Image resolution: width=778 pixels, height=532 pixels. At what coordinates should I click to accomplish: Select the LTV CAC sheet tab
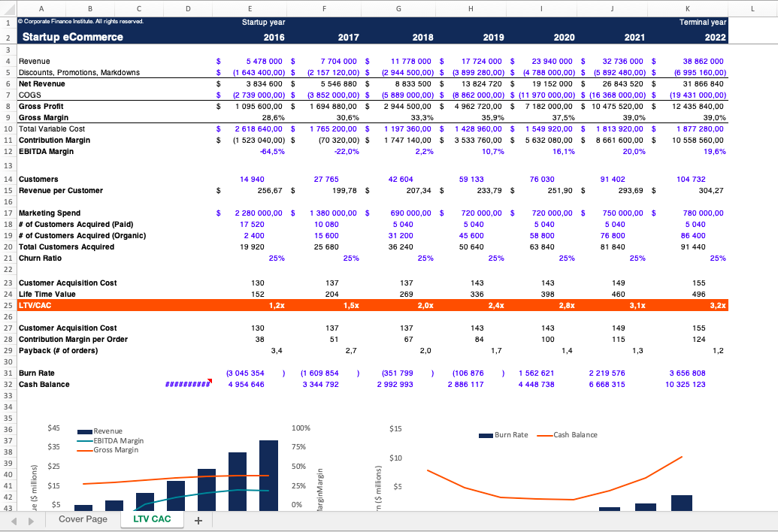click(152, 519)
